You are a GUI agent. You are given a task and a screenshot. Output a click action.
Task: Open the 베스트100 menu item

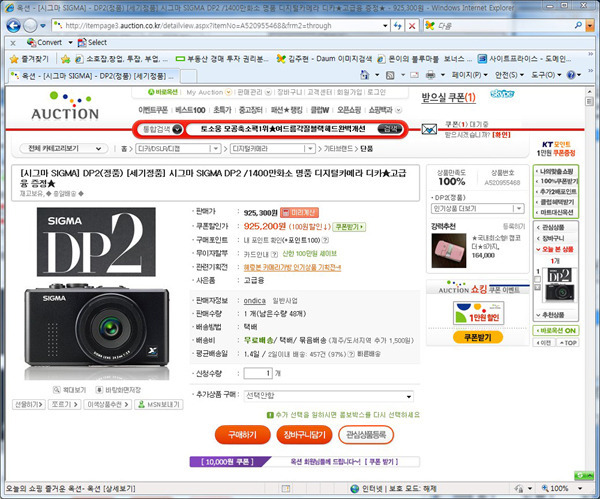[x=190, y=110]
